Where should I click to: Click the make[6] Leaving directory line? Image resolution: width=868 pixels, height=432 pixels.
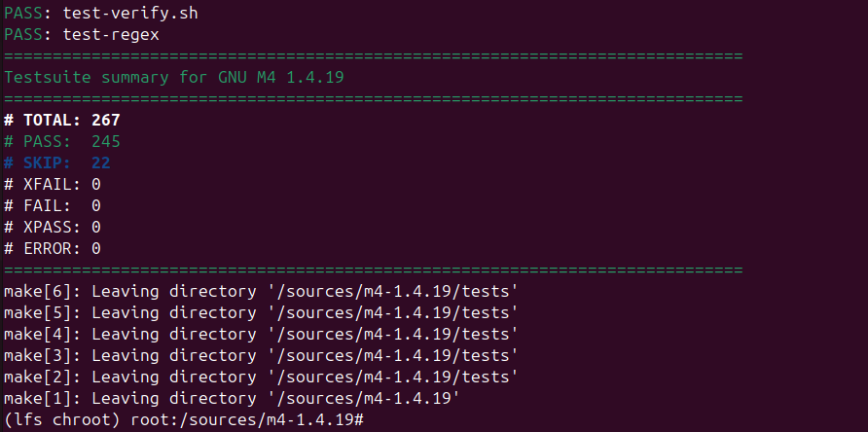point(261,291)
